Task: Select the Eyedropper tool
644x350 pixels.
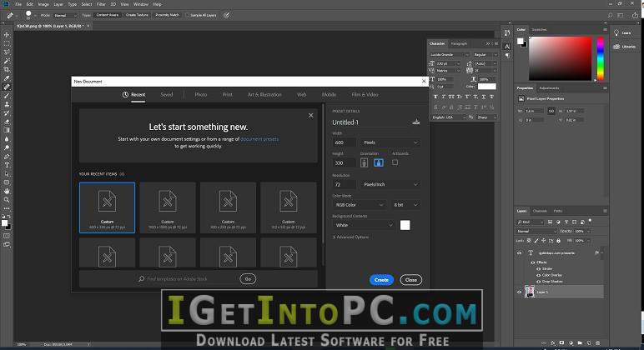Action: [x=7, y=78]
